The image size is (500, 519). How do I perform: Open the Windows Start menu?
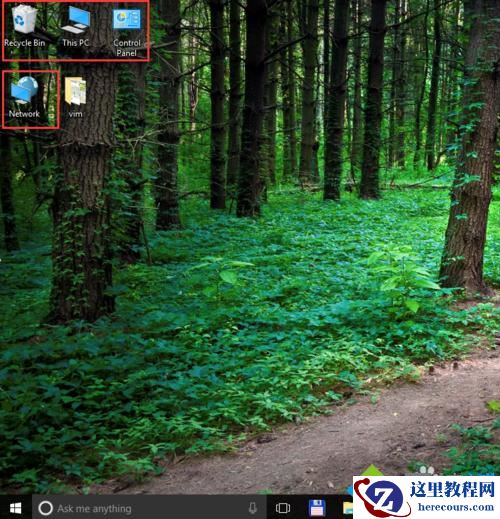[x=16, y=508]
